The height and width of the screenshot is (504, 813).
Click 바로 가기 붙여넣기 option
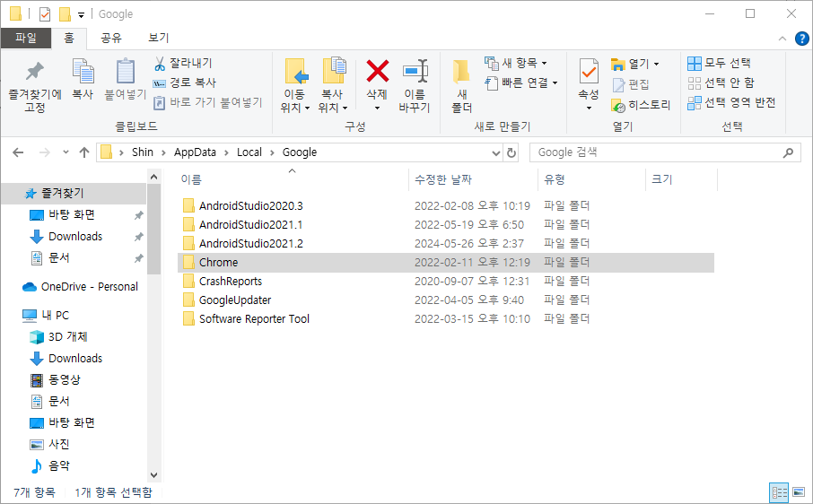[x=208, y=102]
